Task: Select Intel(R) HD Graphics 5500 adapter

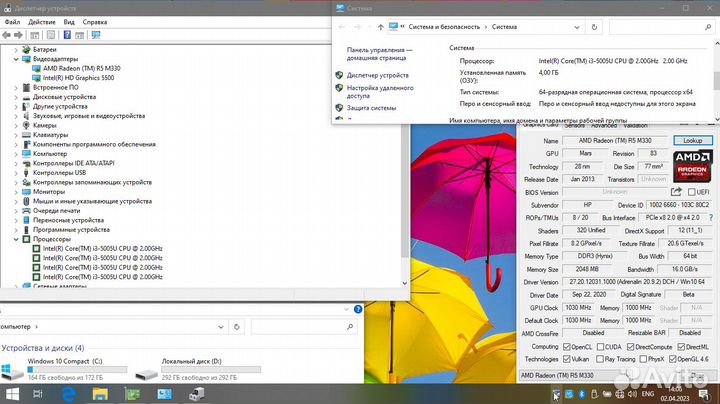Action: click(78, 78)
